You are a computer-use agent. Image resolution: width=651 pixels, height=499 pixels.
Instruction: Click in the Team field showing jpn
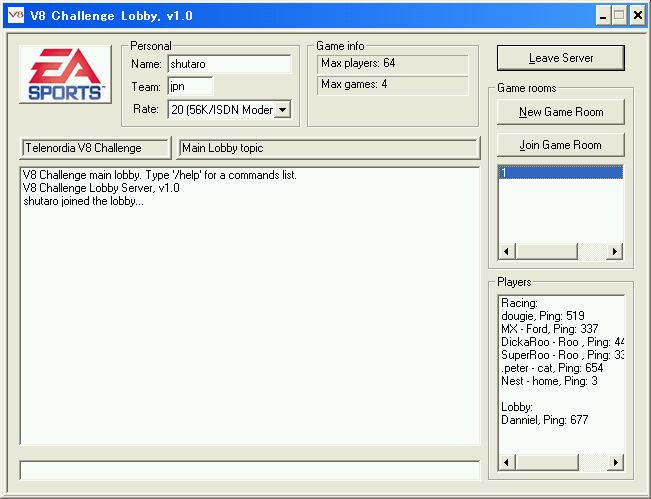[x=190, y=86]
